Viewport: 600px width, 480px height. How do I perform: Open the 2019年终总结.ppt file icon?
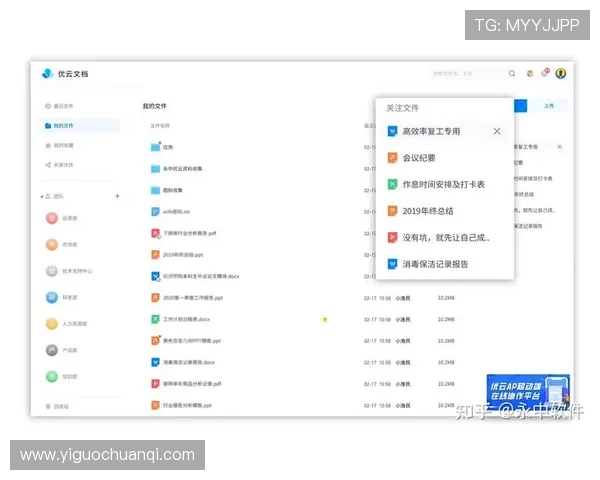[155, 255]
